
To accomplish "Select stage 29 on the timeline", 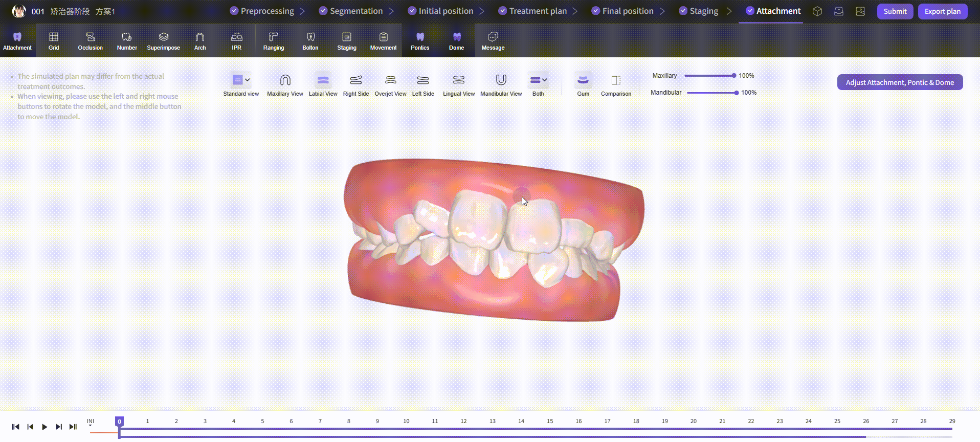I will pyautogui.click(x=952, y=421).
